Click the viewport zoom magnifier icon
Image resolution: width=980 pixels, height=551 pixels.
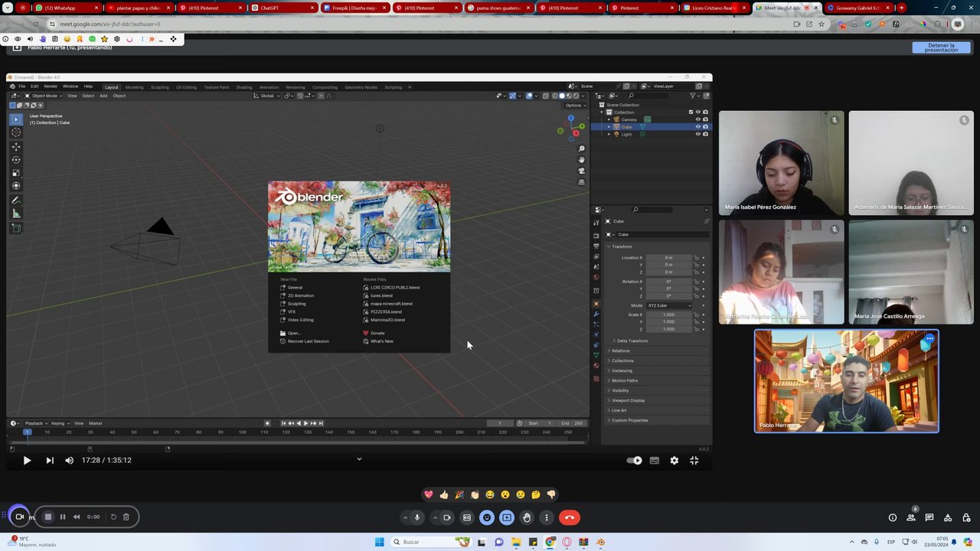pos(582,148)
